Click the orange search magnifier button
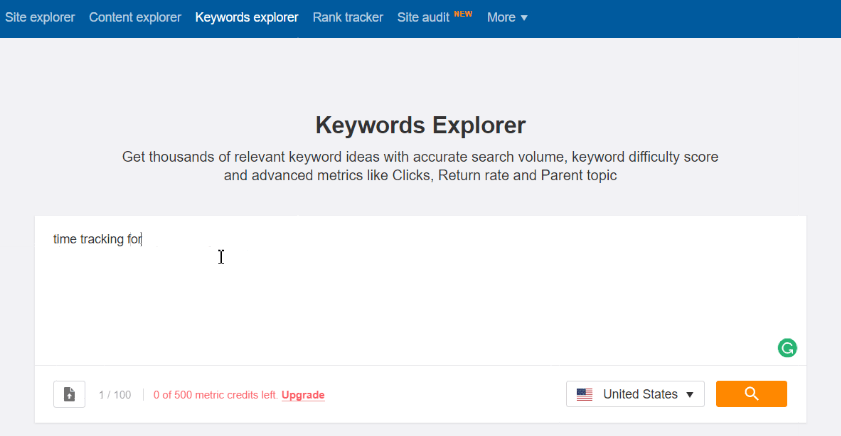 (751, 394)
